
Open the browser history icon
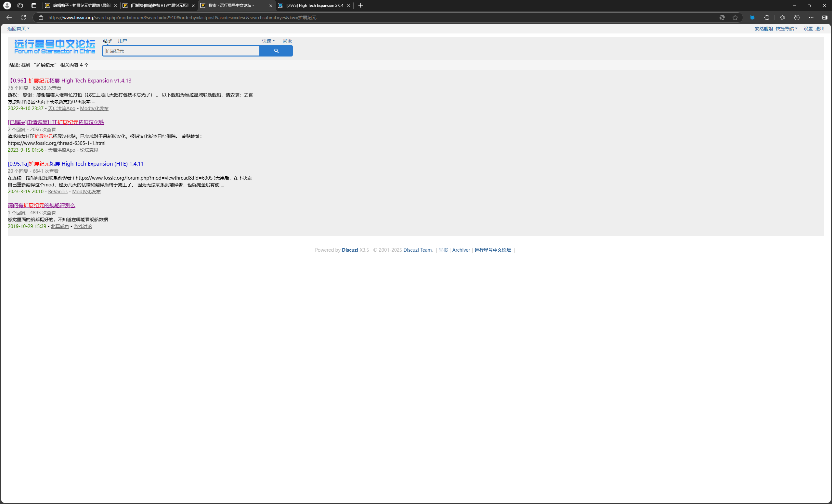tap(797, 18)
